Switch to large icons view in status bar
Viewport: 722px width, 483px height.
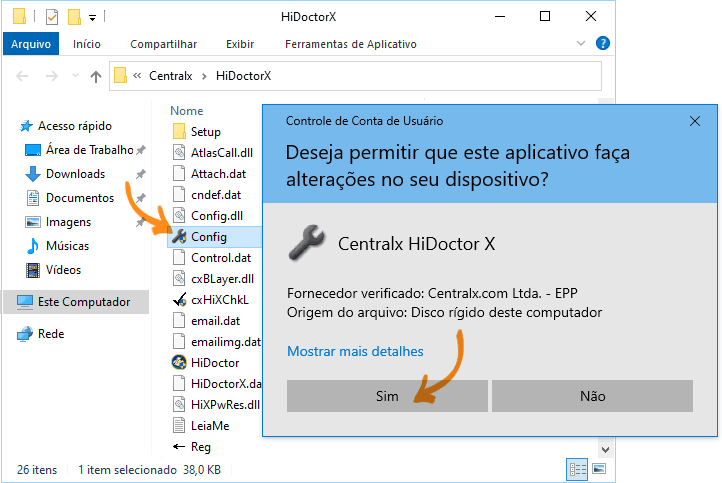[x=599, y=470]
